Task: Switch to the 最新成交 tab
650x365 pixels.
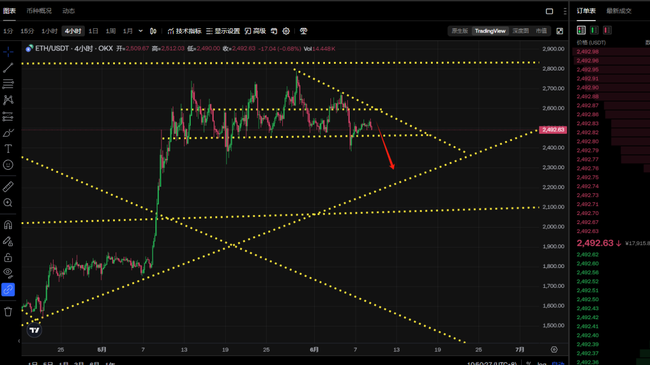Action: [619, 11]
